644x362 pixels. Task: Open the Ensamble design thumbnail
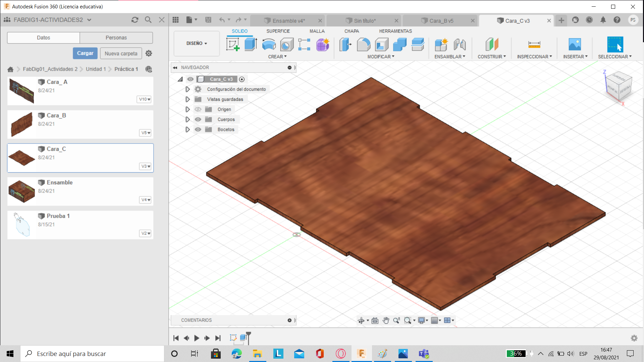(22, 191)
